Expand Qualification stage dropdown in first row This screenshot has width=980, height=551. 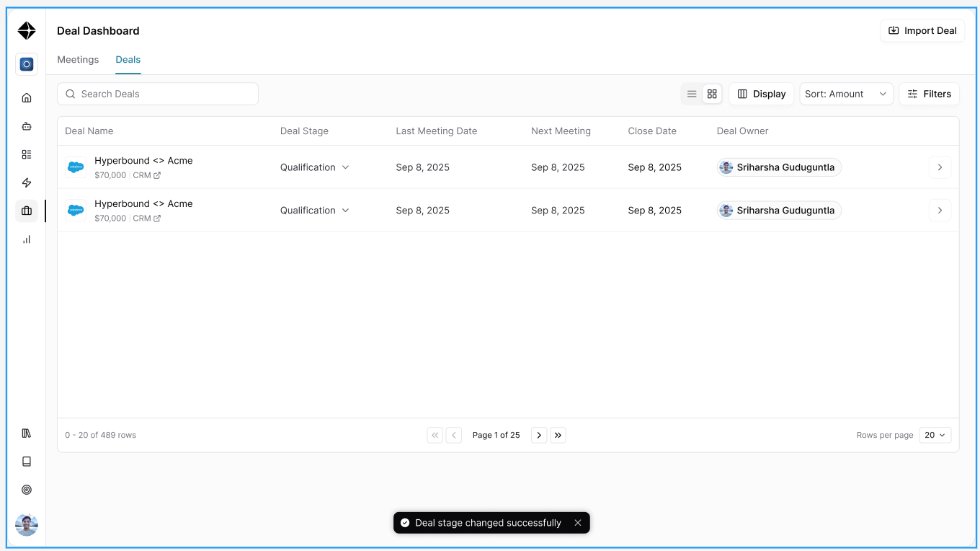(x=315, y=167)
